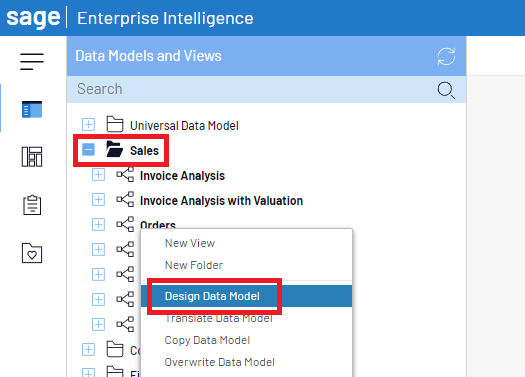The image size is (525, 377).
Task: Select the Universal Data Model tree item
Action: pos(184,126)
